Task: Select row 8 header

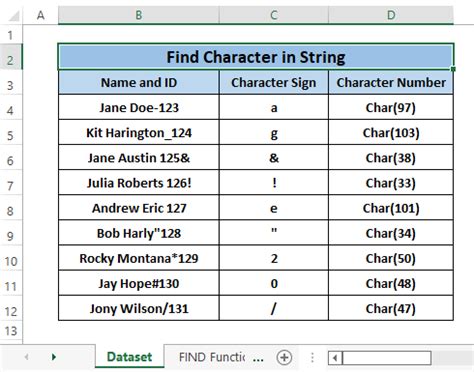Action: tap(11, 208)
